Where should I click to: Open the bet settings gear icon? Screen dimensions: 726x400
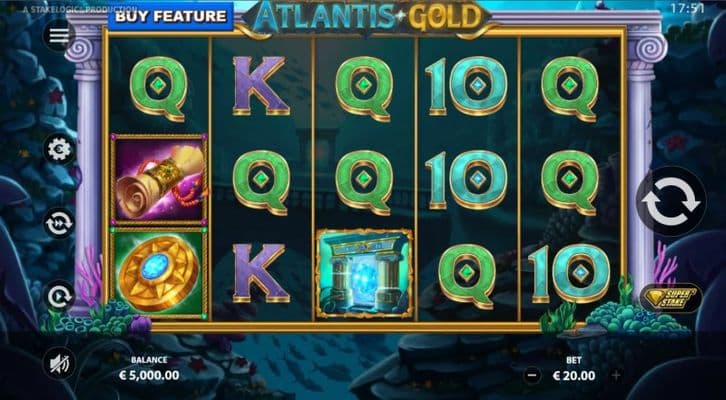click(x=59, y=150)
